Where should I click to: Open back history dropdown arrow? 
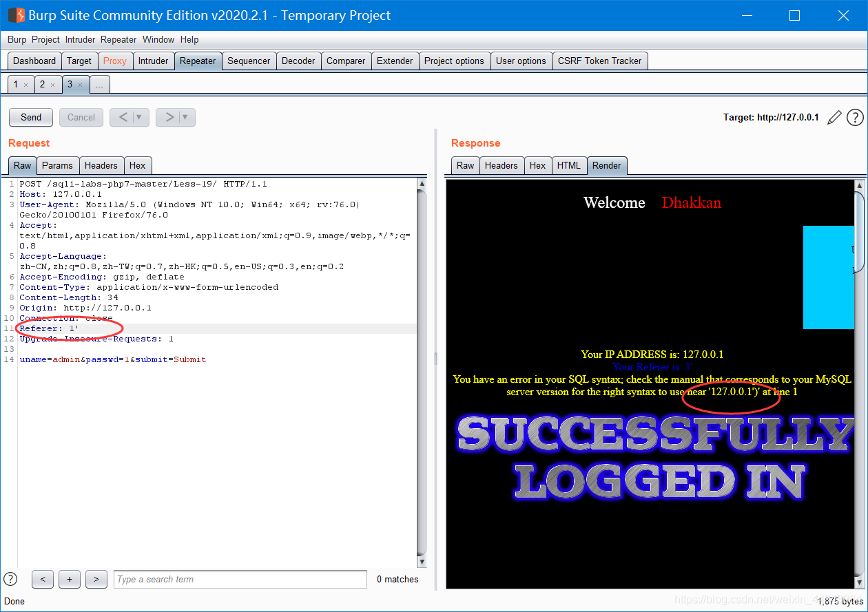click(x=141, y=117)
